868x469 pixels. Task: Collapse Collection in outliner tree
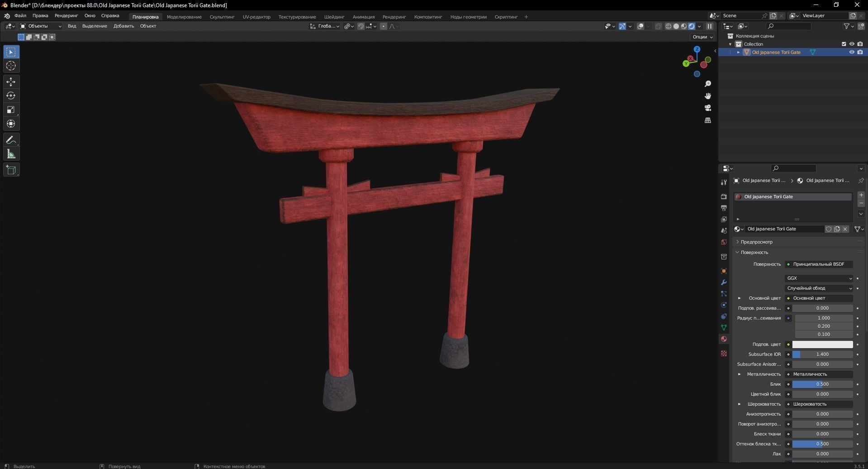tap(730, 44)
